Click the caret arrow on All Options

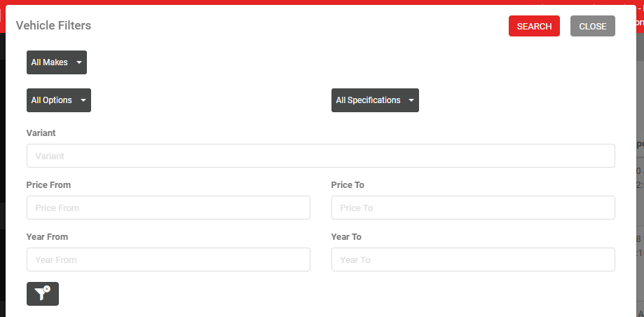pos(83,100)
